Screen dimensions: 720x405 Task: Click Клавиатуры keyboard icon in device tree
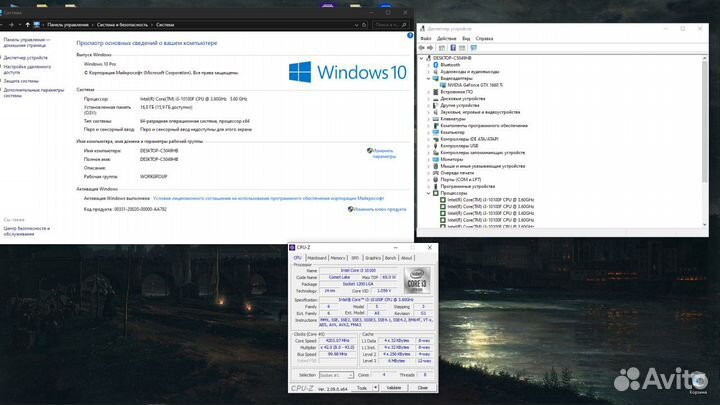point(436,119)
